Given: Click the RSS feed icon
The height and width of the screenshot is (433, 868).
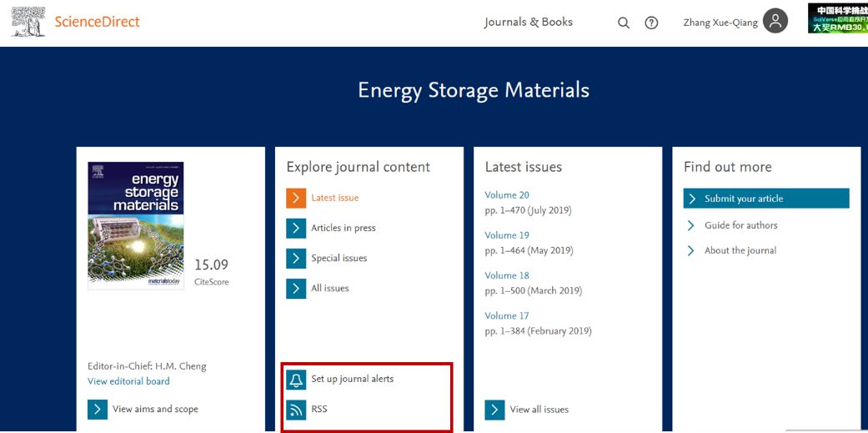Looking at the screenshot, I should 296,410.
